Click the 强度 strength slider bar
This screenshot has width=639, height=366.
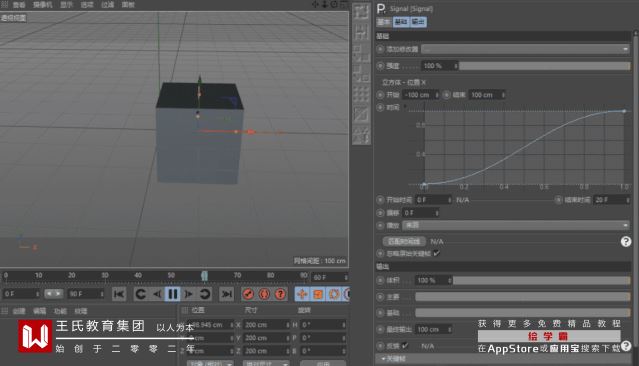coord(545,66)
